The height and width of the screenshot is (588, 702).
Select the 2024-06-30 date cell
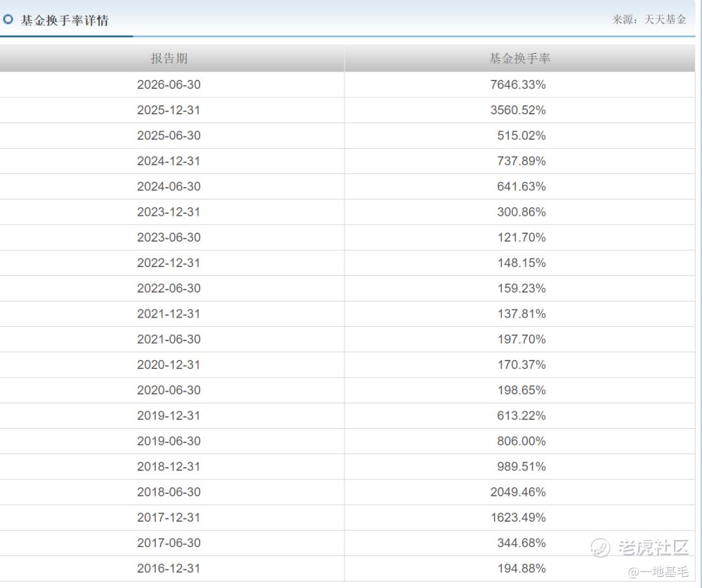[x=169, y=186]
